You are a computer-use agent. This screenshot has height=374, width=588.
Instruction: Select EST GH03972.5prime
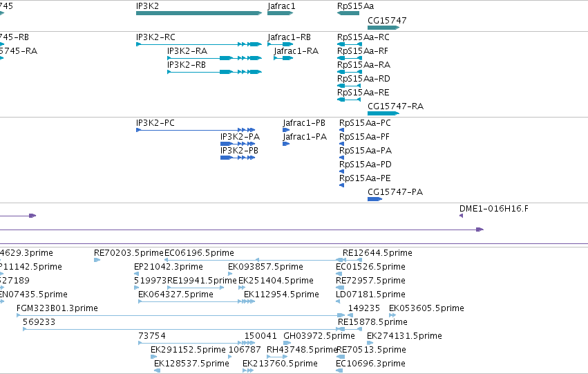point(287,344)
